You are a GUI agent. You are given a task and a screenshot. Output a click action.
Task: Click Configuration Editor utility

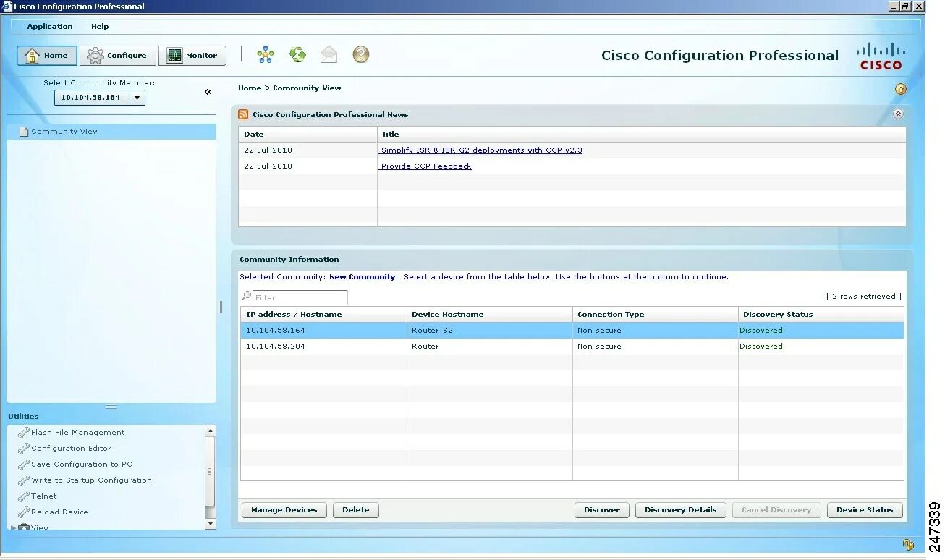[x=71, y=449]
